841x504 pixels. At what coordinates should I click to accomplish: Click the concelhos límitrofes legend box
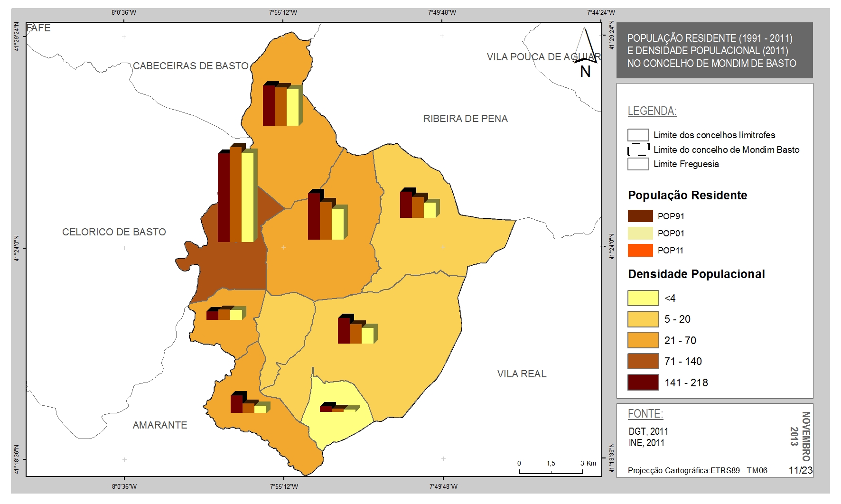[638, 135]
